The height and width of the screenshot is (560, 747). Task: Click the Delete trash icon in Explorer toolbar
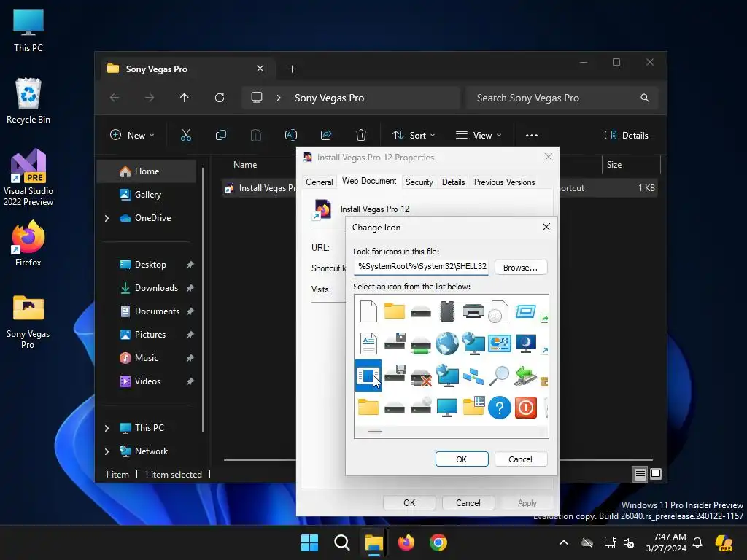[361, 135]
